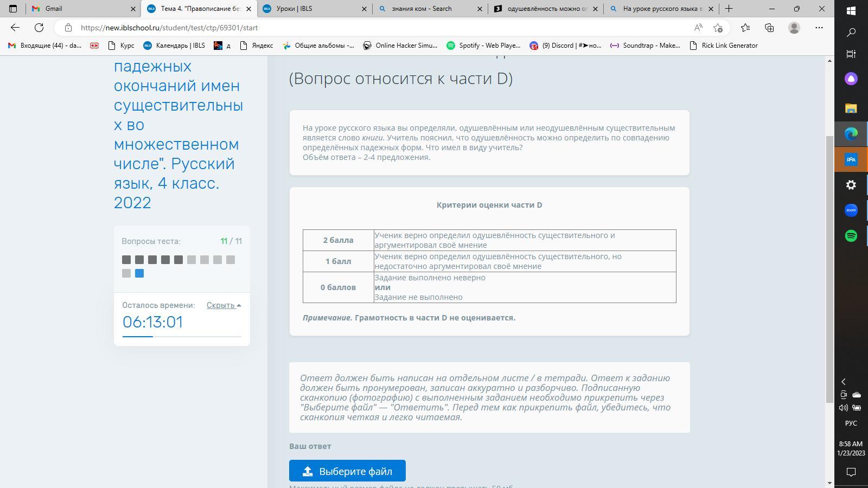Open Windows taskbar search
Viewport: 868px width, 488px height.
851,33
